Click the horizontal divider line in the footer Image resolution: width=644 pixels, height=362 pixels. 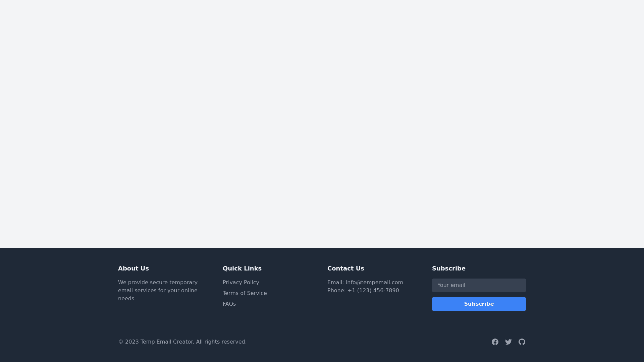[322, 327]
